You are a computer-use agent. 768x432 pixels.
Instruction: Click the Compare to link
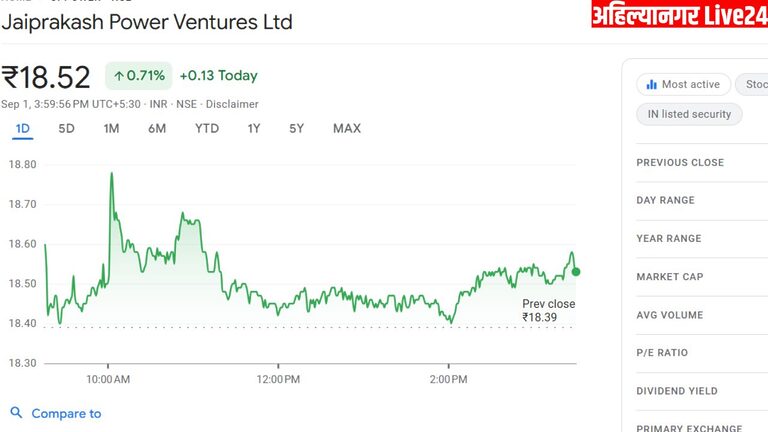coord(66,413)
